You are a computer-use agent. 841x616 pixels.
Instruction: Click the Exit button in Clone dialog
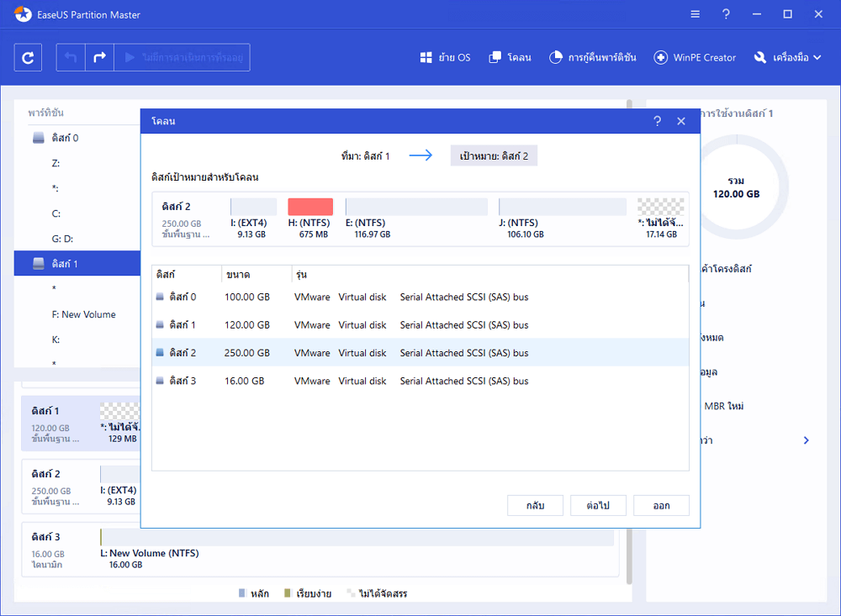click(661, 506)
